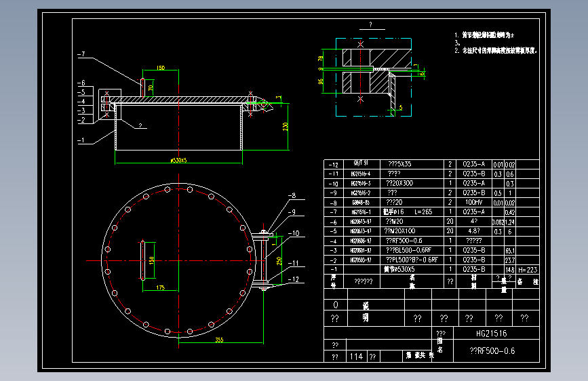Select the 250 dimension beside the hinge
This screenshot has height=381, width=588.
click(x=279, y=261)
